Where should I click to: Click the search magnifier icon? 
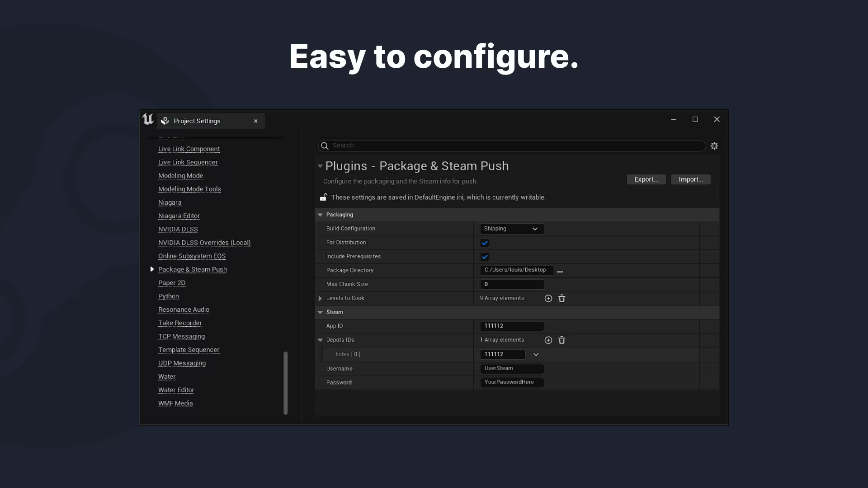(x=325, y=146)
